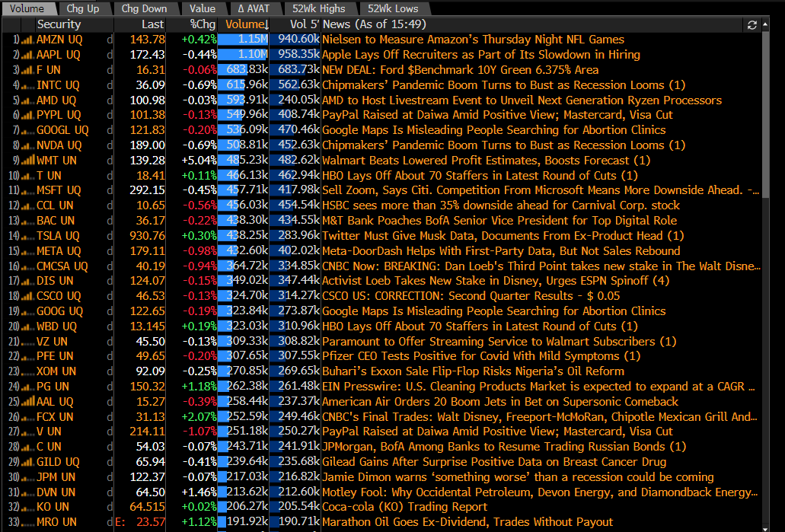Open the Walmart Beats Lowered Profit Estimates headline
The height and width of the screenshot is (532, 785).
[x=486, y=161]
